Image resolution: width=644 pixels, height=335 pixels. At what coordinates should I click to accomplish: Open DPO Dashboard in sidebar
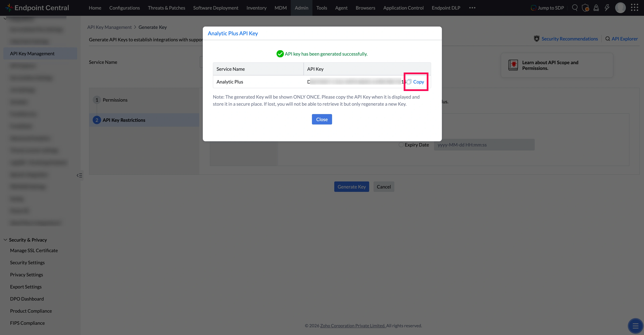(x=27, y=299)
